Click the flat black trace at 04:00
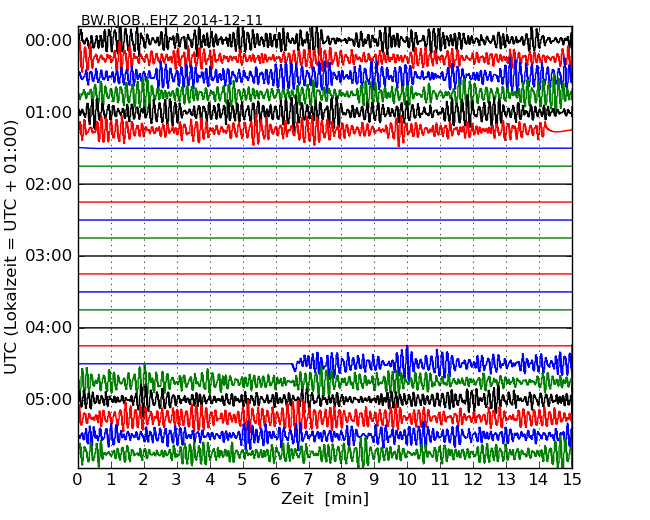 tap(325, 328)
